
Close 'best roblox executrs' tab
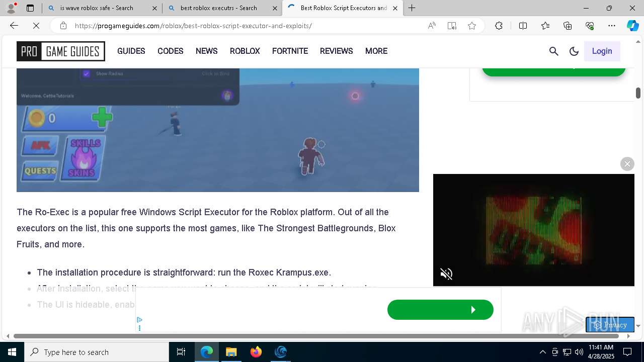(x=275, y=8)
